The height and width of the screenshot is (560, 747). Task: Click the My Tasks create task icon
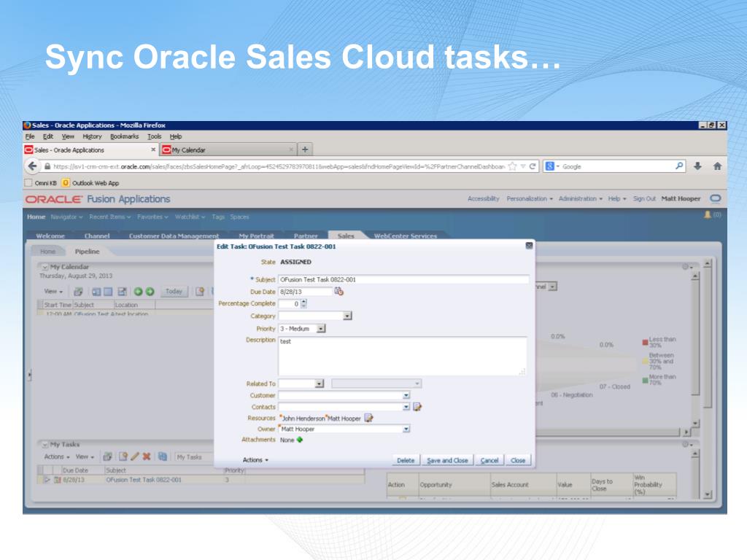(123, 456)
